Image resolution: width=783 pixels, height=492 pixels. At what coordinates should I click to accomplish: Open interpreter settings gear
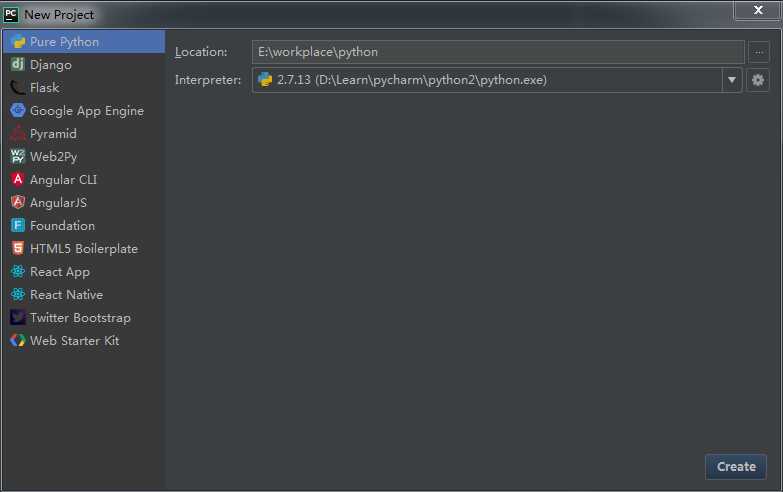tap(758, 80)
